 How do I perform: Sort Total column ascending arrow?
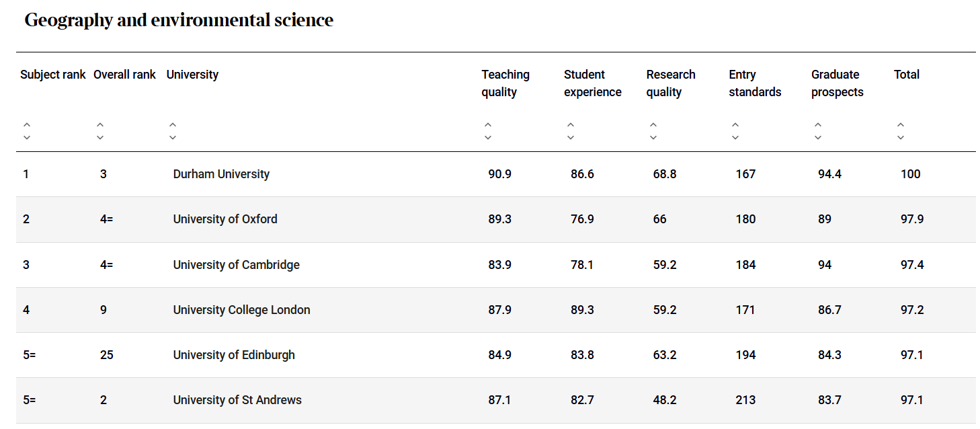pyautogui.click(x=901, y=125)
